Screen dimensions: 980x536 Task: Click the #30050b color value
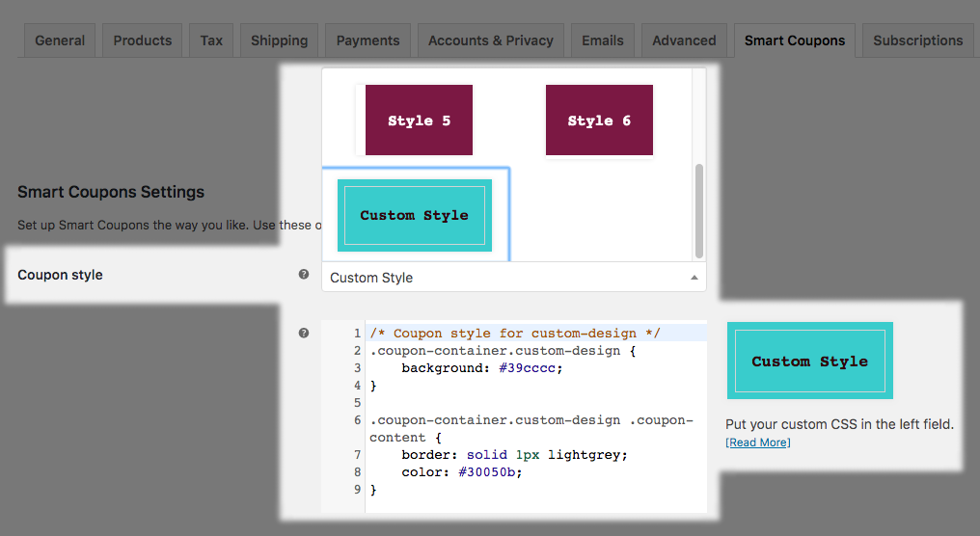pos(487,472)
